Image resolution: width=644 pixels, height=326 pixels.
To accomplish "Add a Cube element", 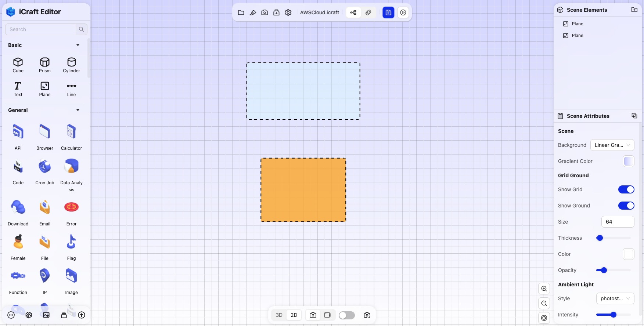I will pyautogui.click(x=18, y=65).
